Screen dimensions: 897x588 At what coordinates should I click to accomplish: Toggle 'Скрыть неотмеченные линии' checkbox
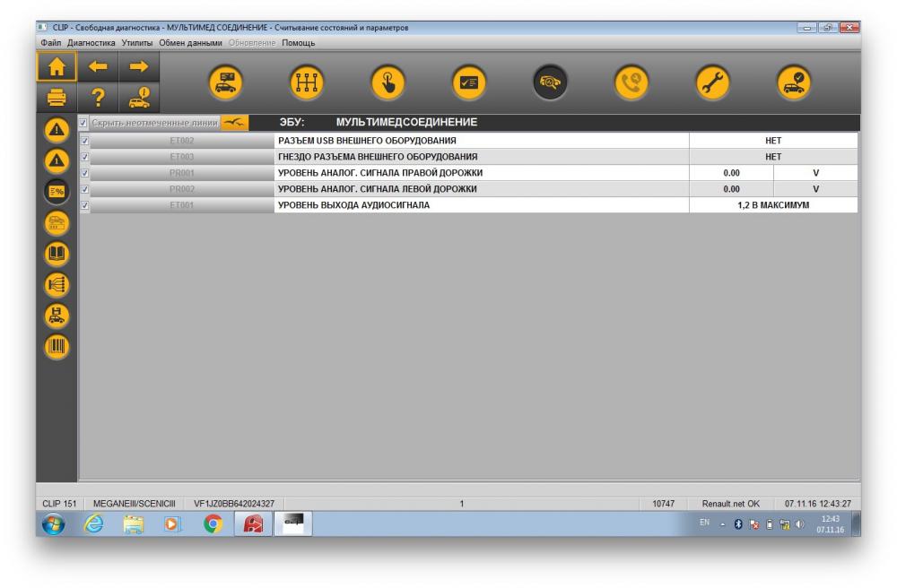coord(83,123)
